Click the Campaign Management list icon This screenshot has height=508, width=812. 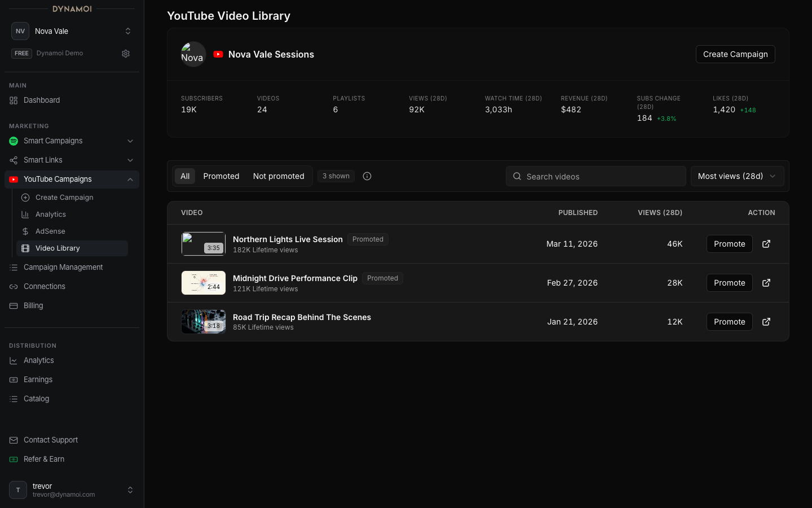tap(14, 268)
